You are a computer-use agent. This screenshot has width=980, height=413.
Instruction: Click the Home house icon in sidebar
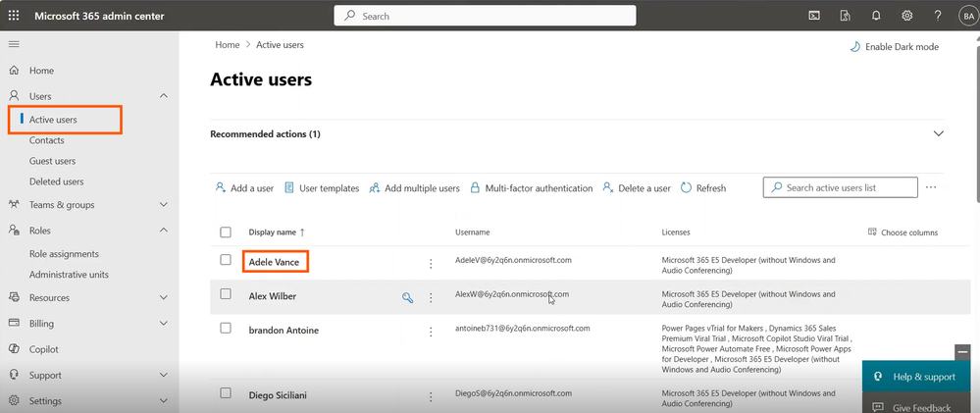pyautogui.click(x=14, y=71)
